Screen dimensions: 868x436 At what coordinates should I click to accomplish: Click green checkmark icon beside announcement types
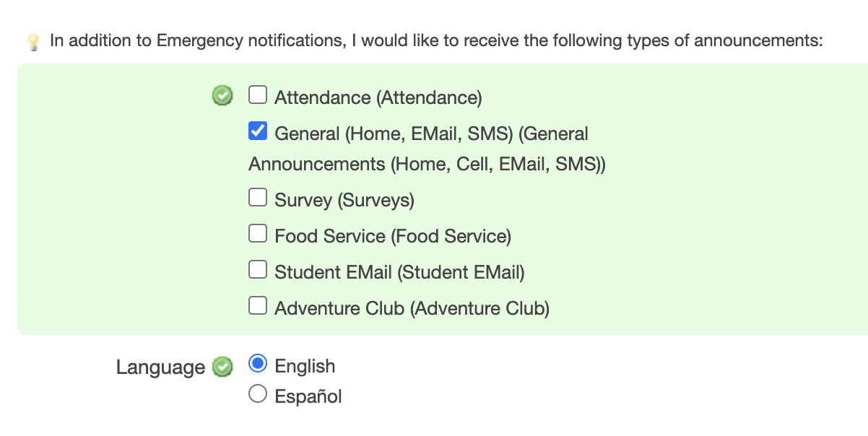pyautogui.click(x=222, y=95)
